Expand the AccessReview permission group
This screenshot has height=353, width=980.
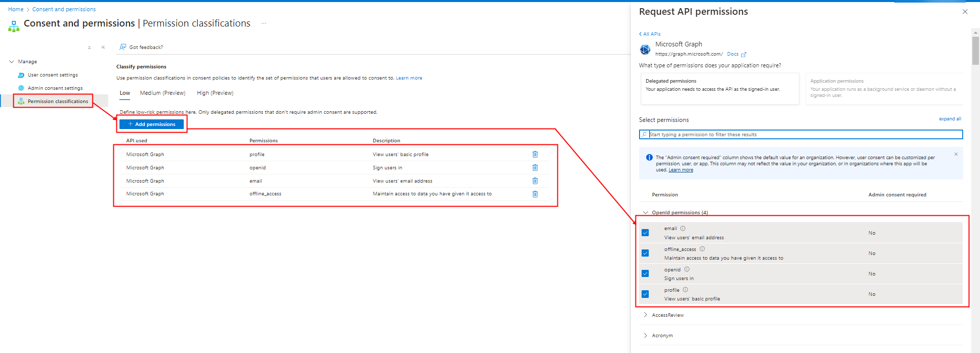[646, 315]
